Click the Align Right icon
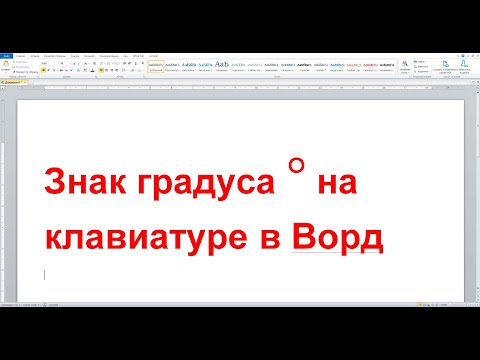The width and height of the screenshot is (480, 360). [112, 70]
